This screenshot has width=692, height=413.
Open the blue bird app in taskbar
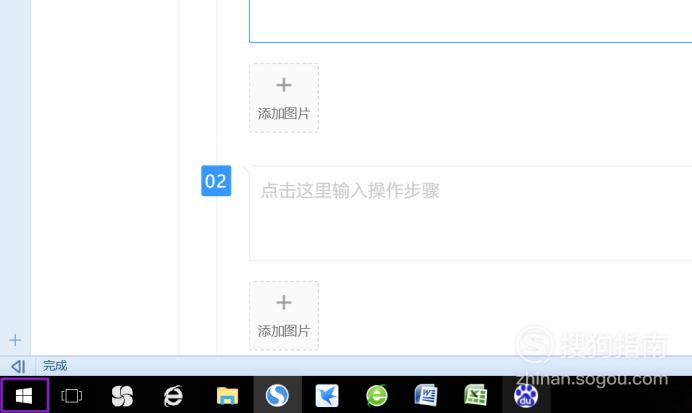(327, 395)
